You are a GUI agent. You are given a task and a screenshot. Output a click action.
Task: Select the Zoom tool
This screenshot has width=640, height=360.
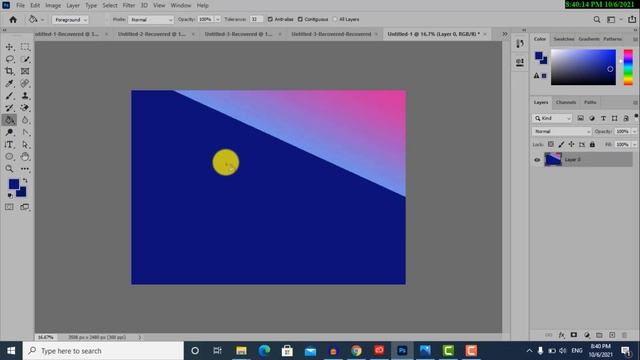(9, 169)
